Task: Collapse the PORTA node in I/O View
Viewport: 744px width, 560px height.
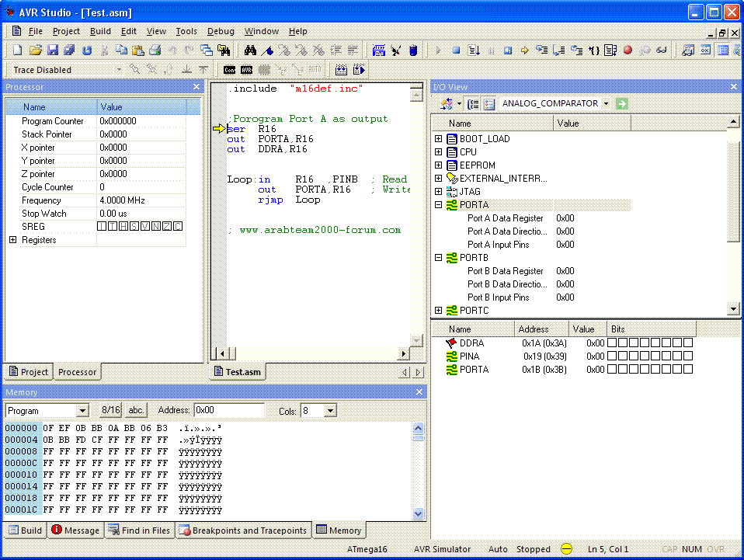Action: point(439,204)
